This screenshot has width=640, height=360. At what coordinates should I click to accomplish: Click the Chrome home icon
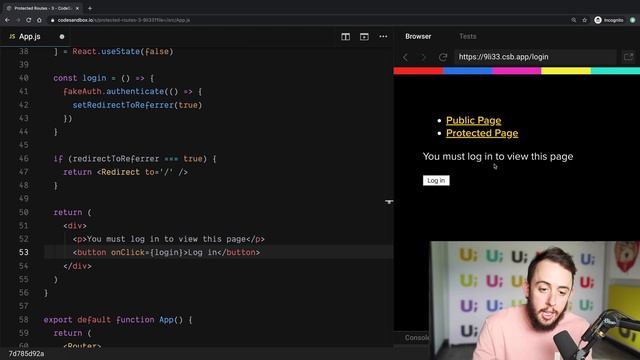(x=39, y=20)
